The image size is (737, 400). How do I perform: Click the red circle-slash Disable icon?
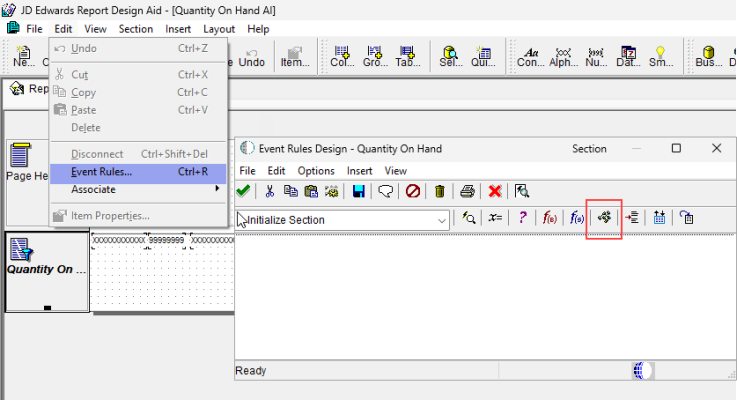tap(413, 191)
